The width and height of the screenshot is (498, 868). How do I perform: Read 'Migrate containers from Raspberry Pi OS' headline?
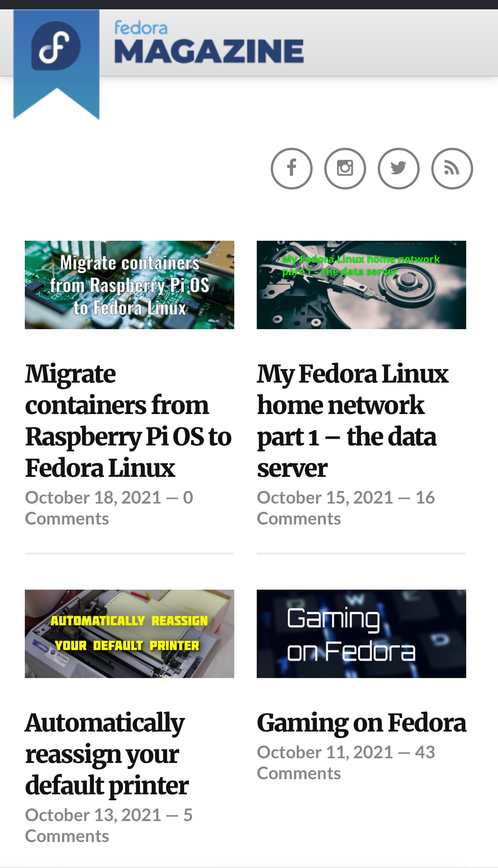[128, 421]
